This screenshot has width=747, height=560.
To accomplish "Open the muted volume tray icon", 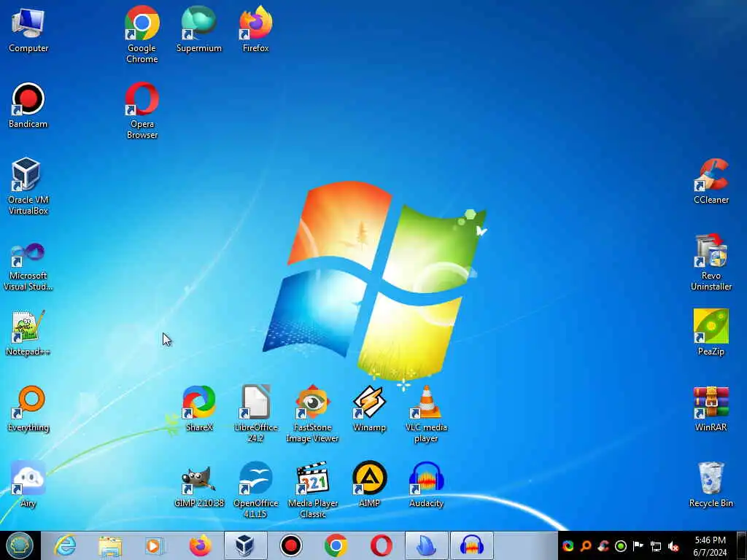I will tap(673, 546).
